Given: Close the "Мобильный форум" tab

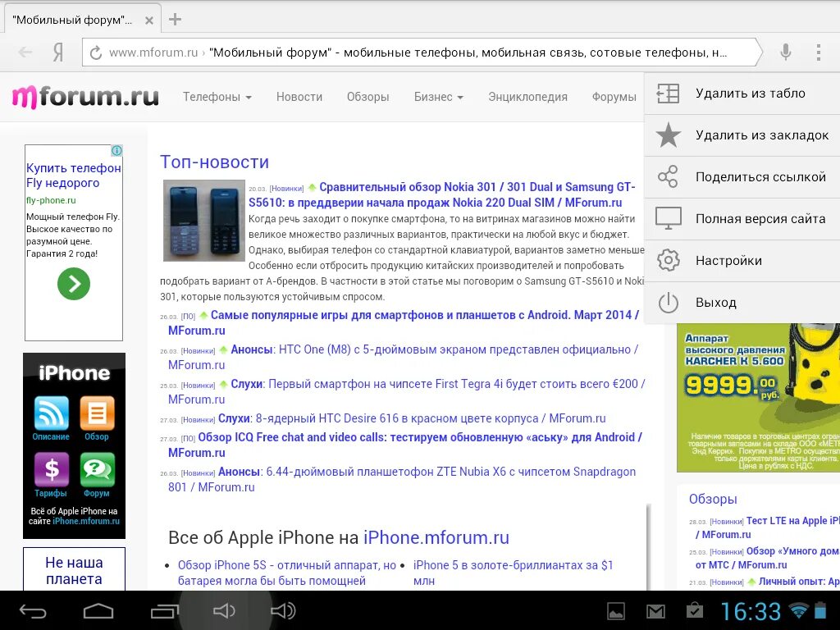Looking at the screenshot, I should pyautogui.click(x=149, y=21).
